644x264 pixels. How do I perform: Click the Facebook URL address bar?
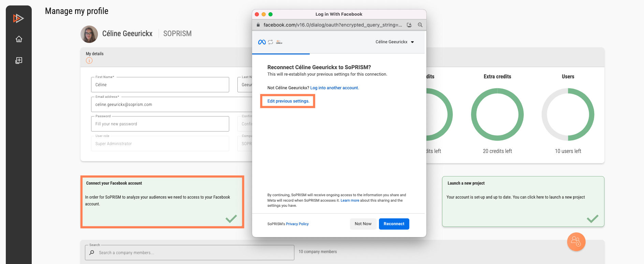(333, 25)
